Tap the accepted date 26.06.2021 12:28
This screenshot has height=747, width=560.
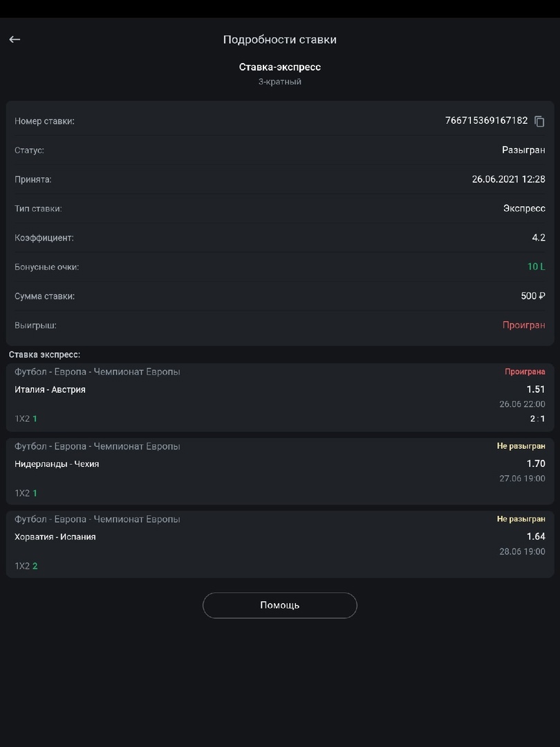click(x=508, y=179)
